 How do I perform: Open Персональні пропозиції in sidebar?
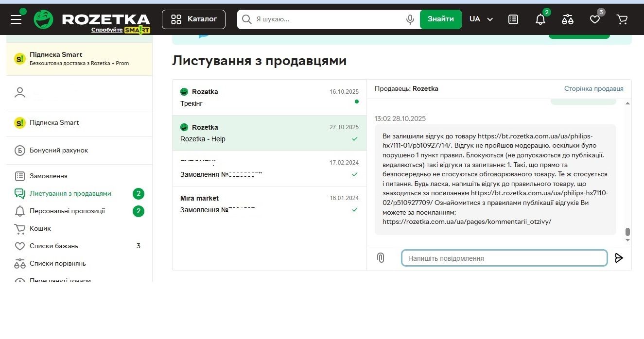[x=67, y=211]
